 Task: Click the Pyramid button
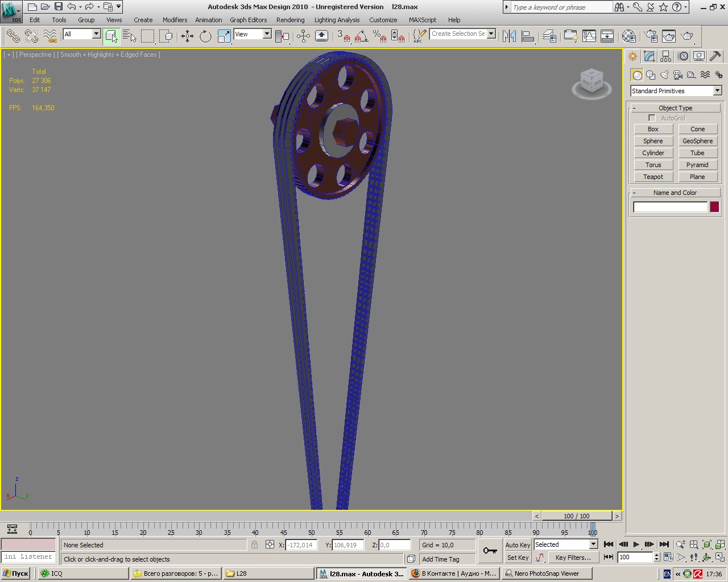click(x=697, y=165)
